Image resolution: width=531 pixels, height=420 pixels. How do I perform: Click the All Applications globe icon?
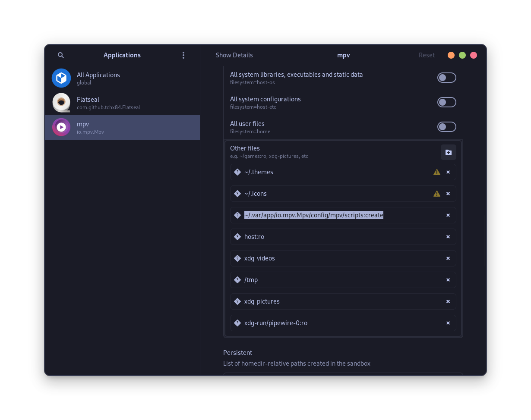coord(61,78)
